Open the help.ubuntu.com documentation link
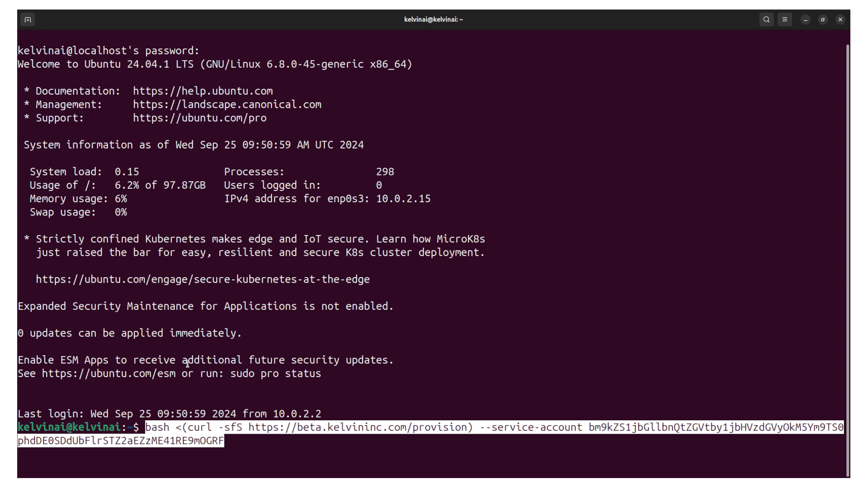 [203, 91]
